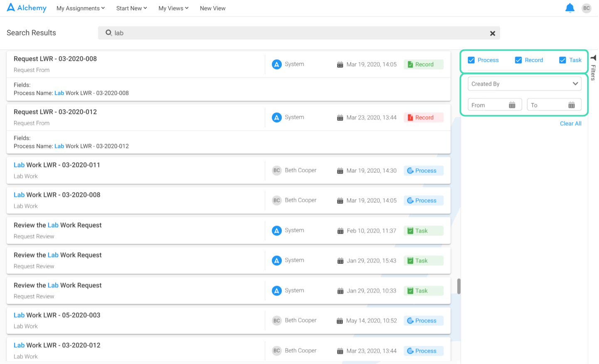The height and width of the screenshot is (364, 599).
Task: Click Process Name field under Request LWR - 03-2020-008
Action: [71, 93]
